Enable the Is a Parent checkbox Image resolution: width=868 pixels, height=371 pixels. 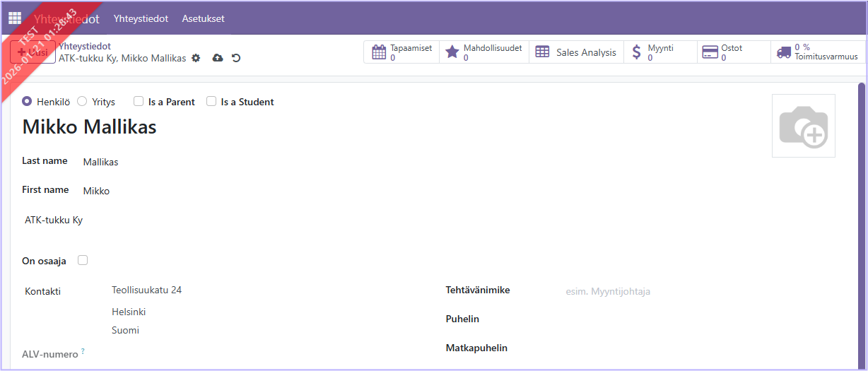coord(139,102)
